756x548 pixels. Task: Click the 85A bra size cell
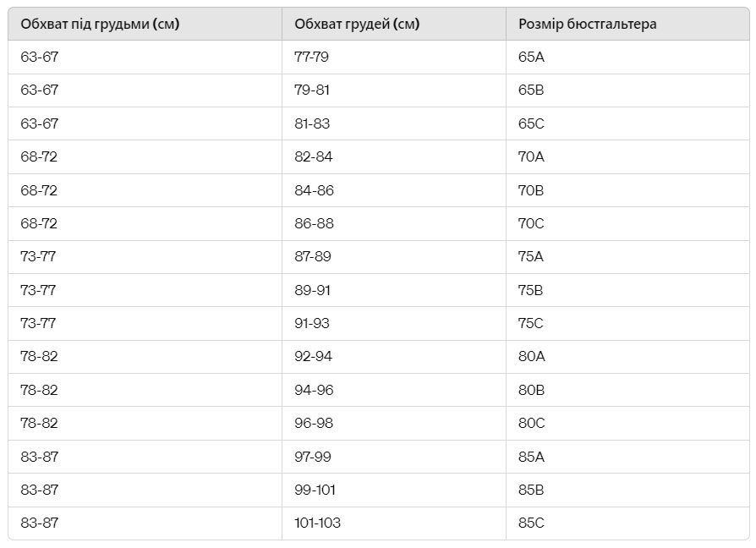click(x=531, y=457)
